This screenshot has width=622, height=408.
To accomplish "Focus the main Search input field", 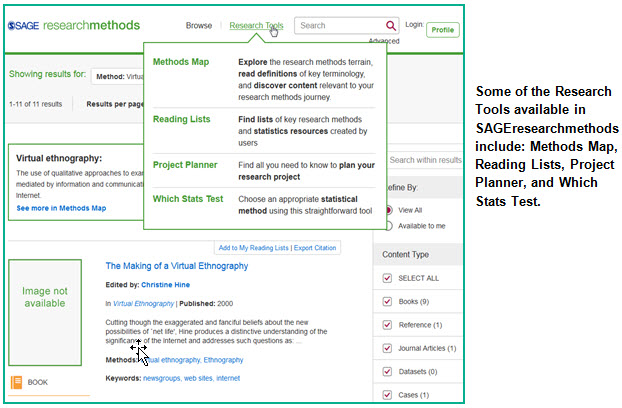I will pyautogui.click(x=341, y=26).
